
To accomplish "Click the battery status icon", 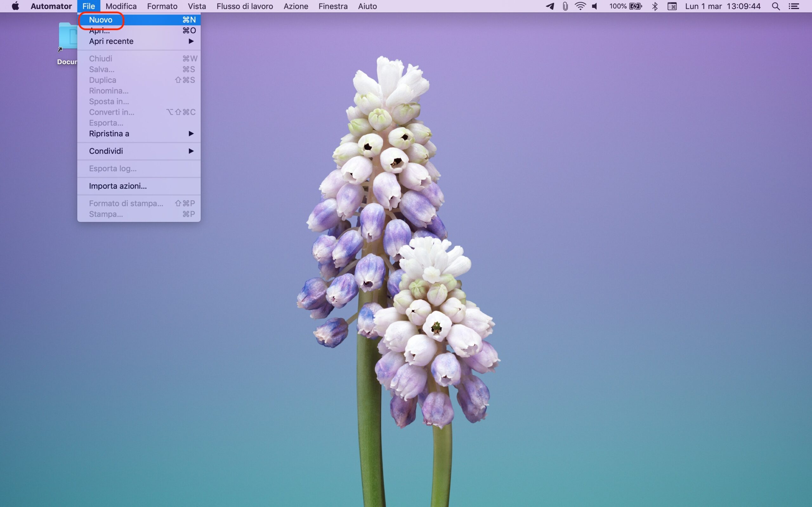I will 636,6.
